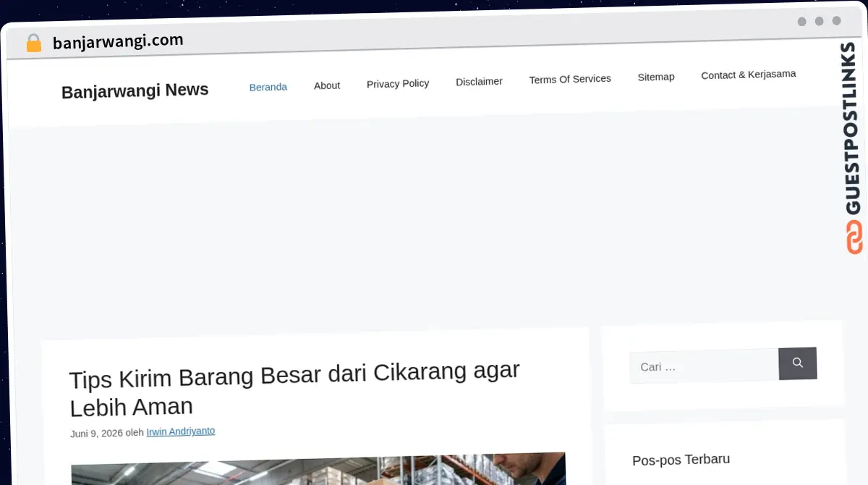Open the Sitemap page
868x485 pixels.
(x=656, y=77)
